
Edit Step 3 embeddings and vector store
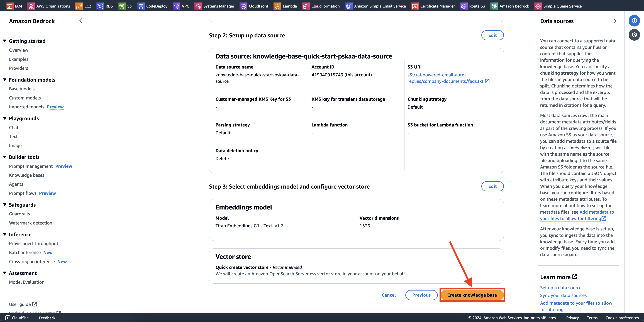click(x=492, y=186)
